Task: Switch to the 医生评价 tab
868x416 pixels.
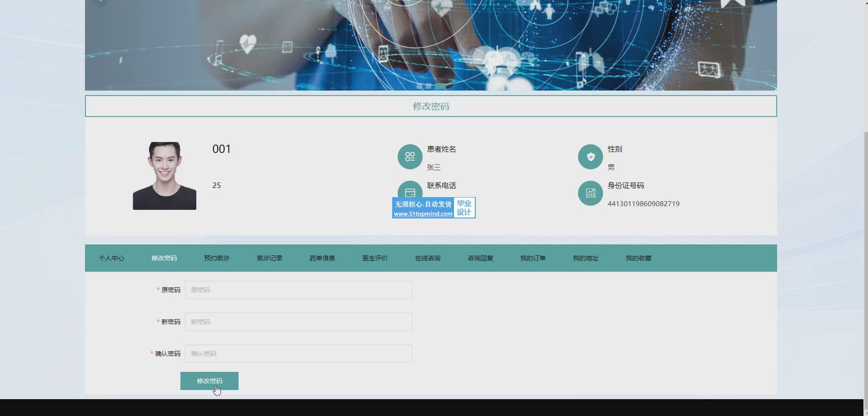Action: (375, 258)
